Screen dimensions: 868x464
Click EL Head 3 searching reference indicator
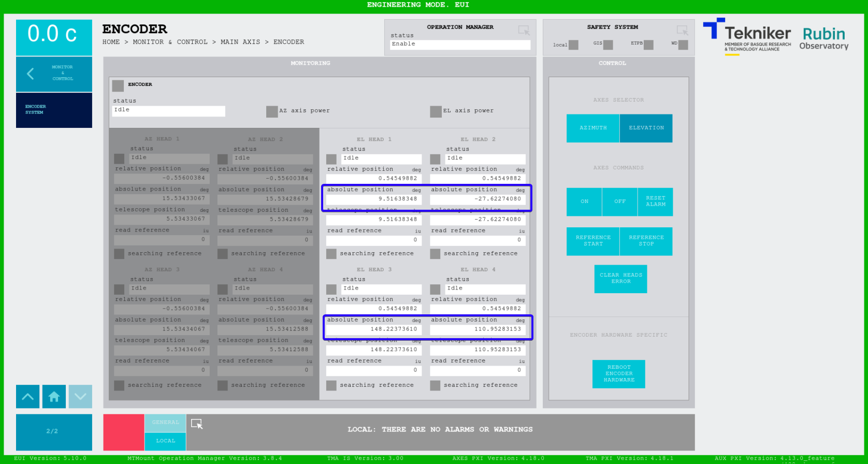point(331,385)
